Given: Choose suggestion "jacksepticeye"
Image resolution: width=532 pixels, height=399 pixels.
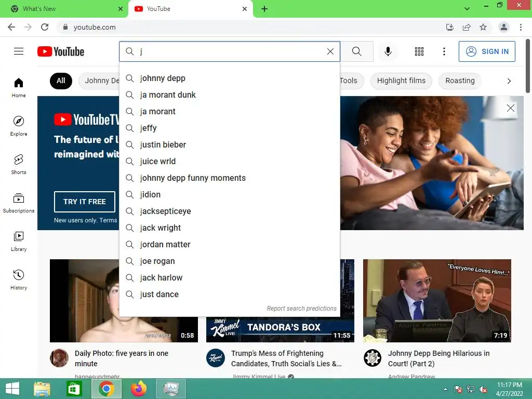Looking at the screenshot, I should (x=229, y=211).
